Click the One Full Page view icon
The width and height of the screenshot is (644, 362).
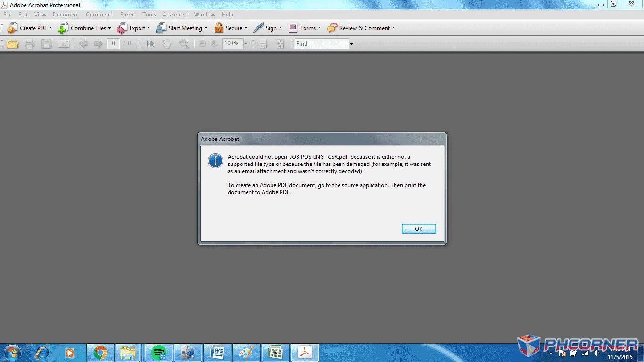[x=280, y=44]
